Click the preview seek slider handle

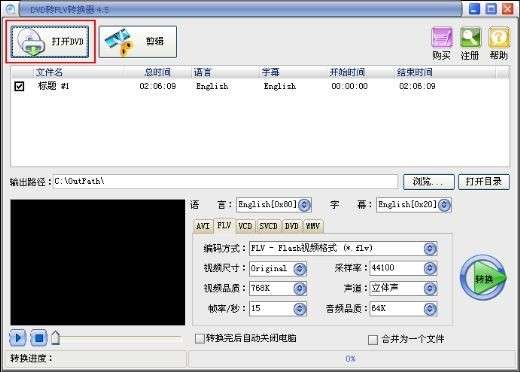[x=56, y=338]
